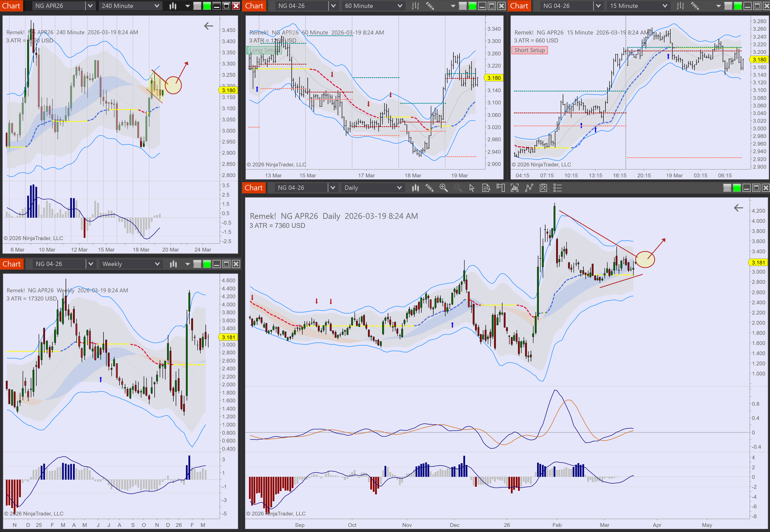Screen dimensions: 770x532
Task: Toggle green instrument link on 15 Minute chart
Action: tap(738, 6)
